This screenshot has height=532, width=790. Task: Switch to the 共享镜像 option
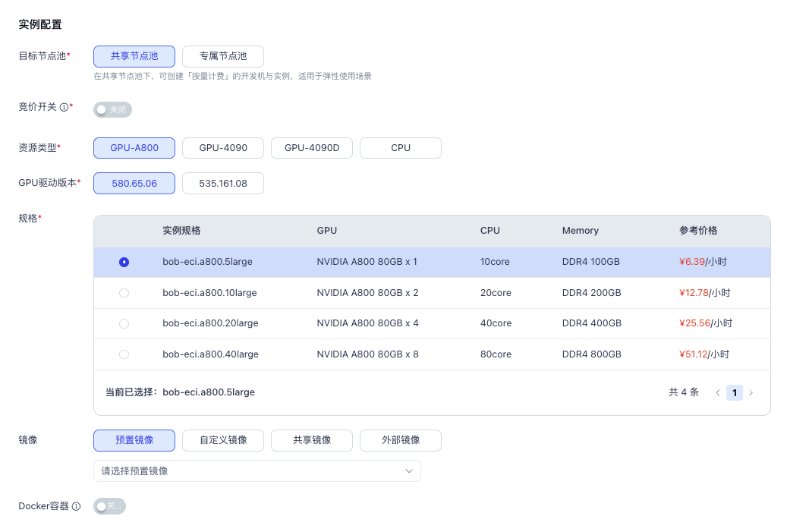[x=312, y=440]
